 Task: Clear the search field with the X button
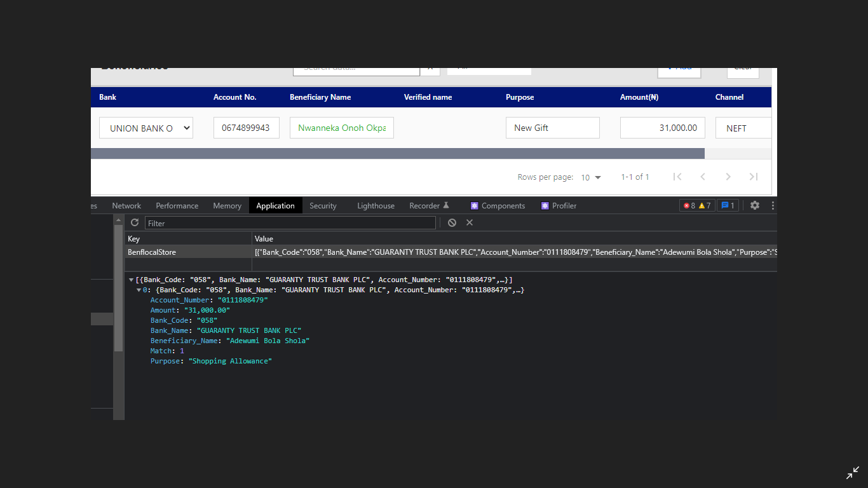(430, 67)
